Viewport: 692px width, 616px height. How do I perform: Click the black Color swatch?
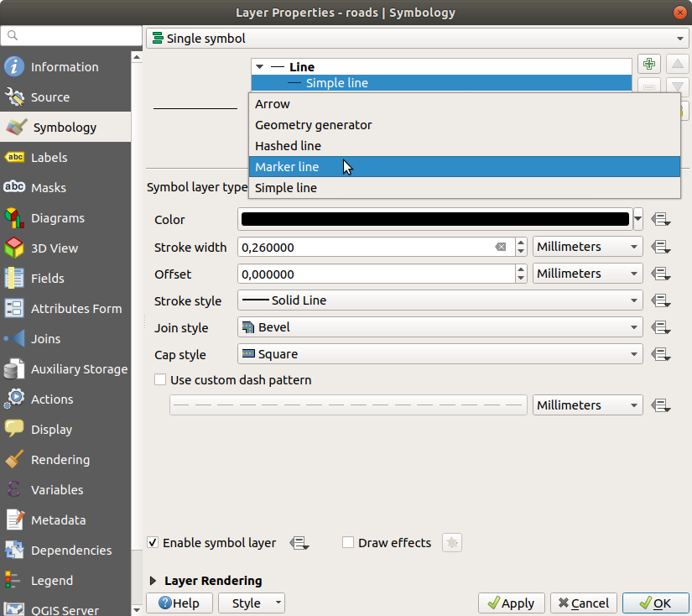[x=434, y=220]
